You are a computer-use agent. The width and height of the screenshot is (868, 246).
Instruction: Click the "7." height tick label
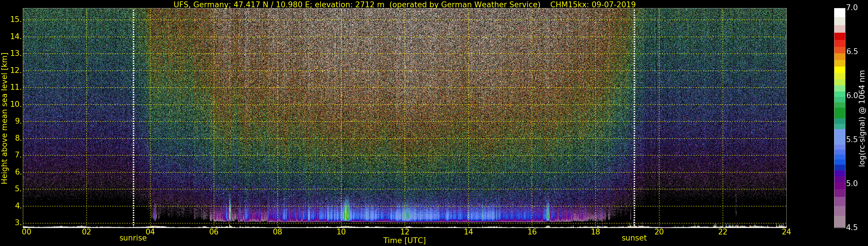tap(18, 155)
